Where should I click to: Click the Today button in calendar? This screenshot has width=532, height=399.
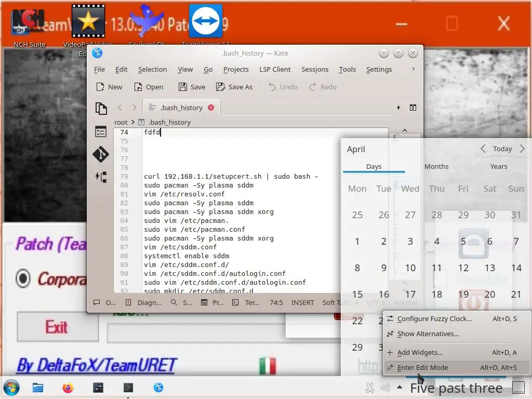pyautogui.click(x=502, y=149)
